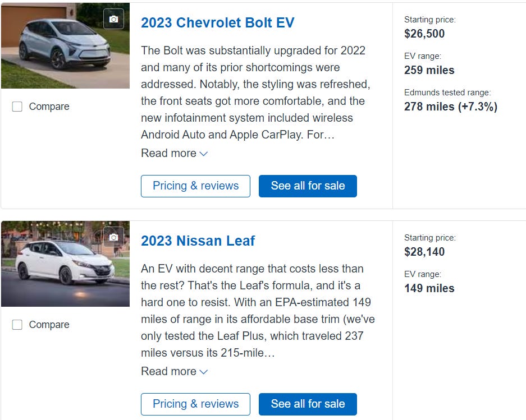Tick the Compare checkbox for the Nissan Leaf

[17, 325]
